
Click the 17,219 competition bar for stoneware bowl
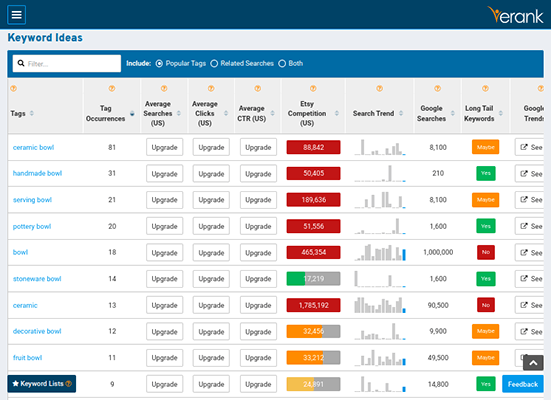[x=313, y=279]
